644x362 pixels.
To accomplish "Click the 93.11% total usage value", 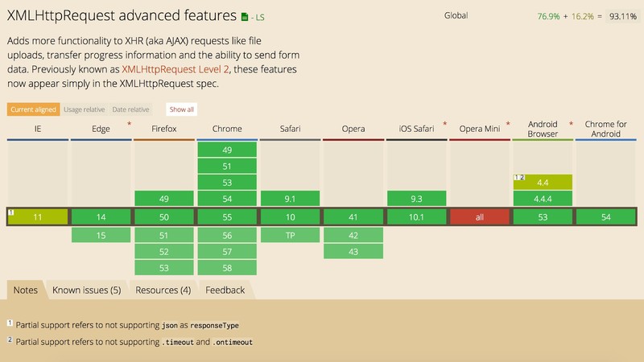I will (623, 16).
